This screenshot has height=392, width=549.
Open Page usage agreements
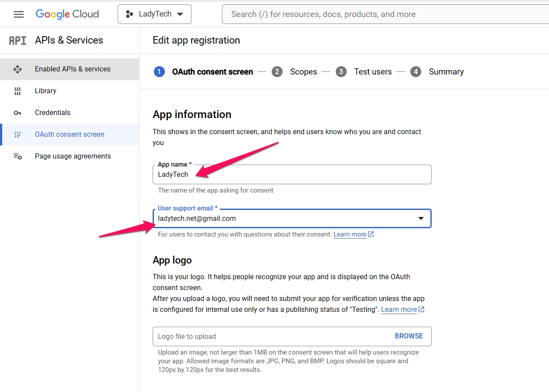(70, 156)
